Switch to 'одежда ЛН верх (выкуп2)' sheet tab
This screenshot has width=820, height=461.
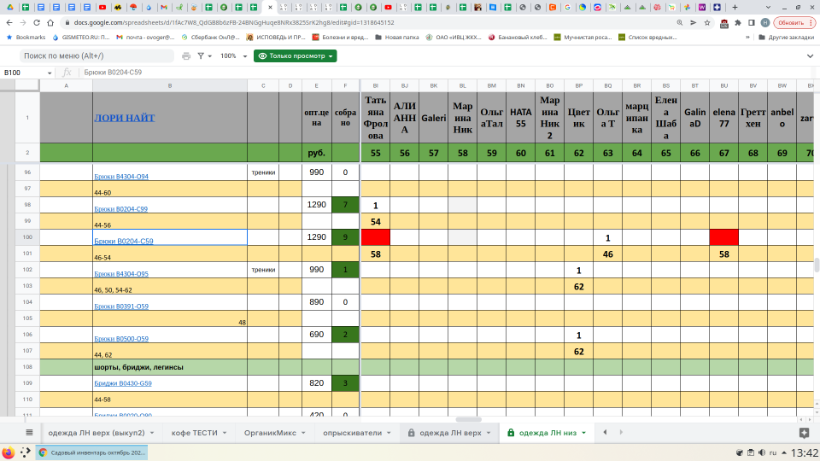coord(100,433)
